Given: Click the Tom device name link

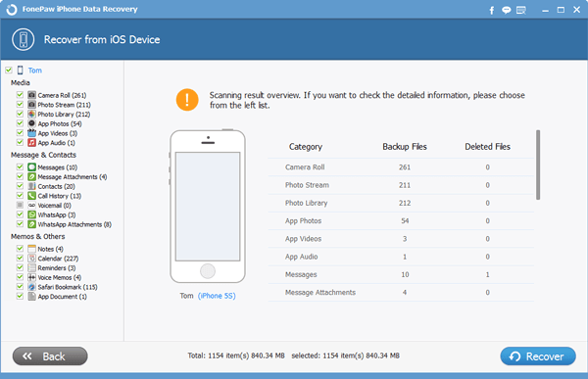Looking at the screenshot, I should tap(35, 71).
